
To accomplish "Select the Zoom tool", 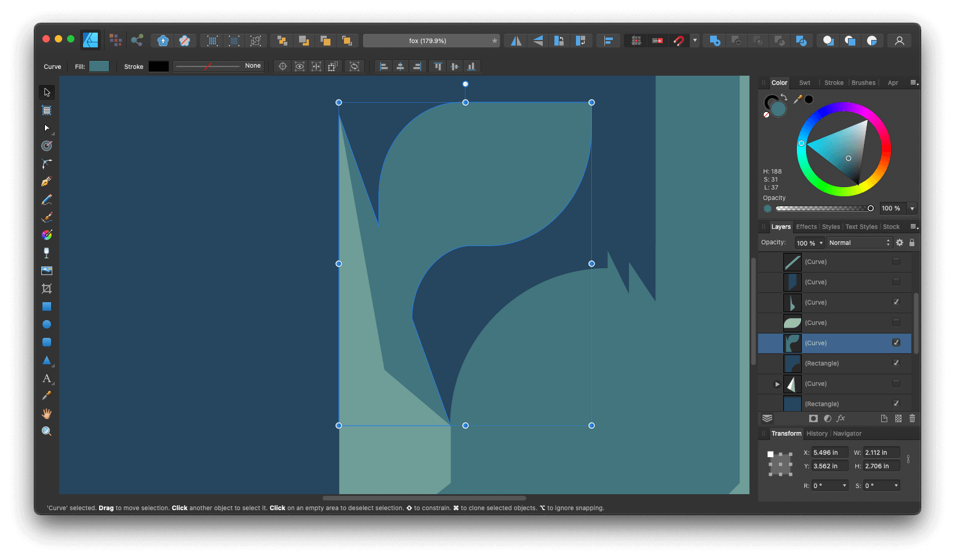I will click(46, 431).
